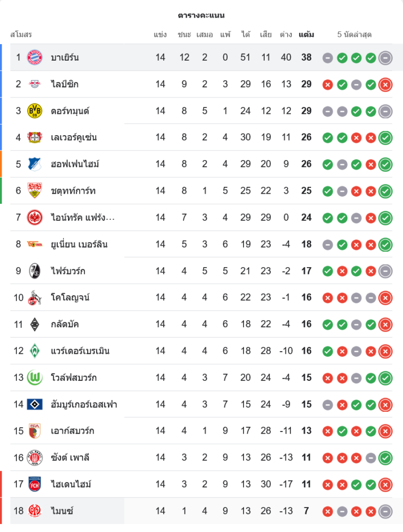Click St. Pauli's latest circled win indicator

(385, 458)
